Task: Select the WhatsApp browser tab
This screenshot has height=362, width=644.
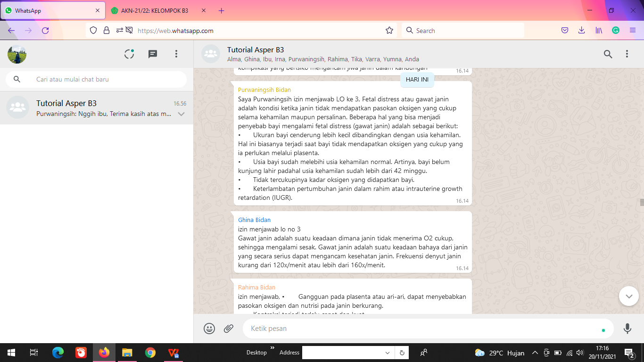Action: (x=52, y=10)
